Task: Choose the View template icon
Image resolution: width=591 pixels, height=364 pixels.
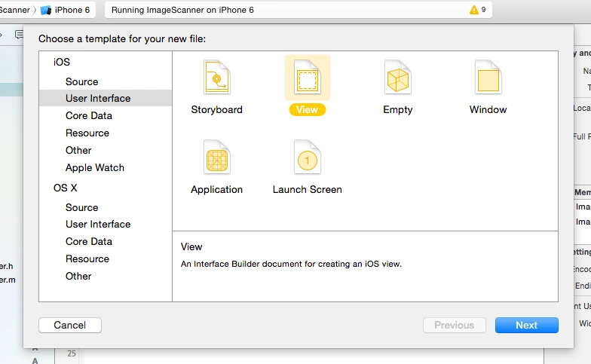Action: pyautogui.click(x=308, y=77)
